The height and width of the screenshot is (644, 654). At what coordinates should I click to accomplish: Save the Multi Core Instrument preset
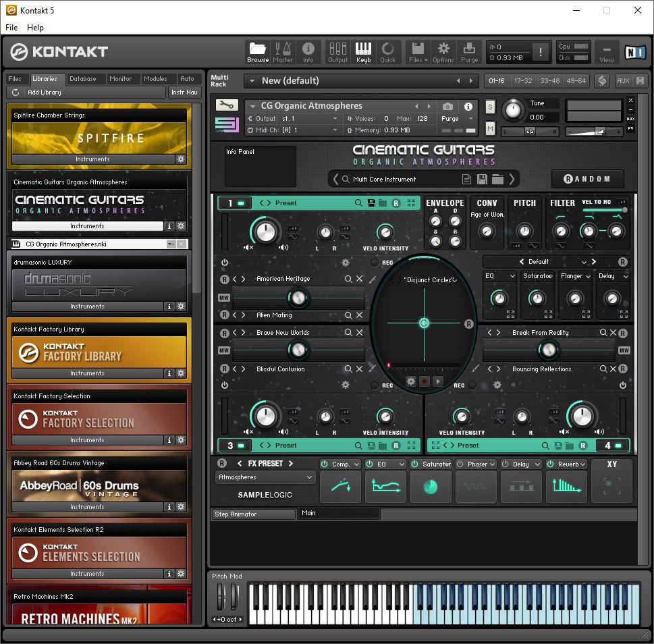point(482,180)
